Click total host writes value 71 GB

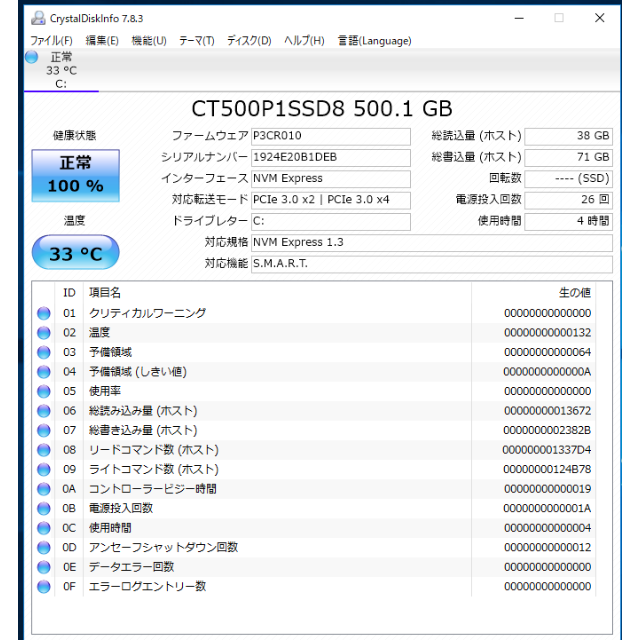tap(569, 158)
